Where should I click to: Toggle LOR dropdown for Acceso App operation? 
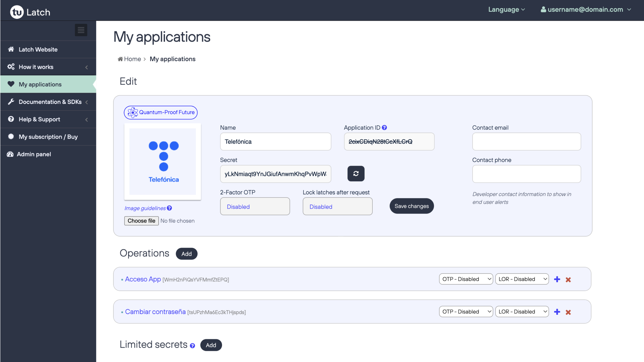click(522, 279)
